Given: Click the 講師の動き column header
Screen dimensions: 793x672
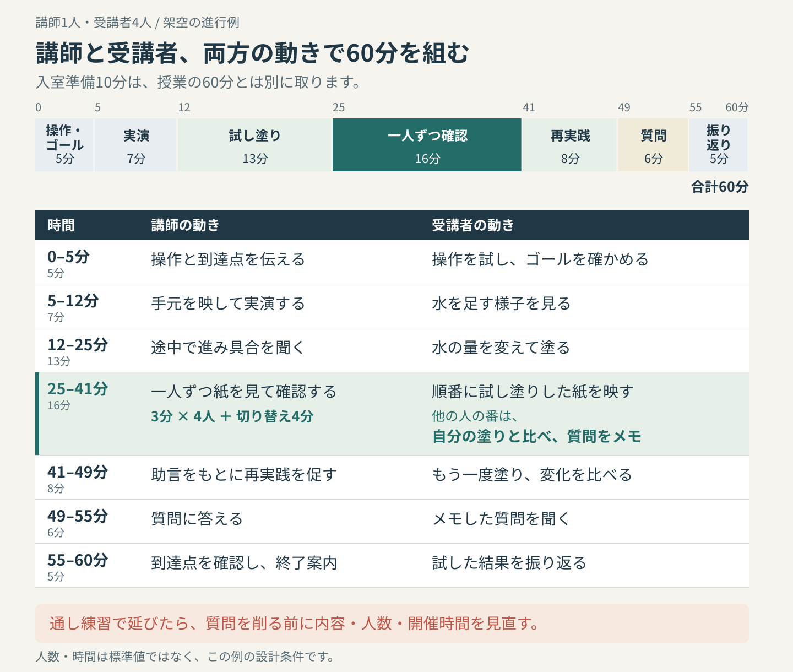Looking at the screenshot, I should [186, 225].
